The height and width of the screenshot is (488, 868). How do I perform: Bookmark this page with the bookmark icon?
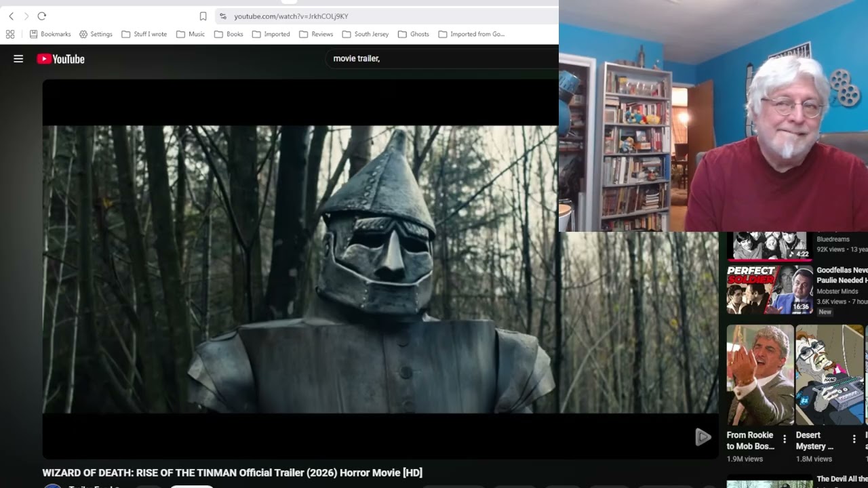pyautogui.click(x=203, y=16)
